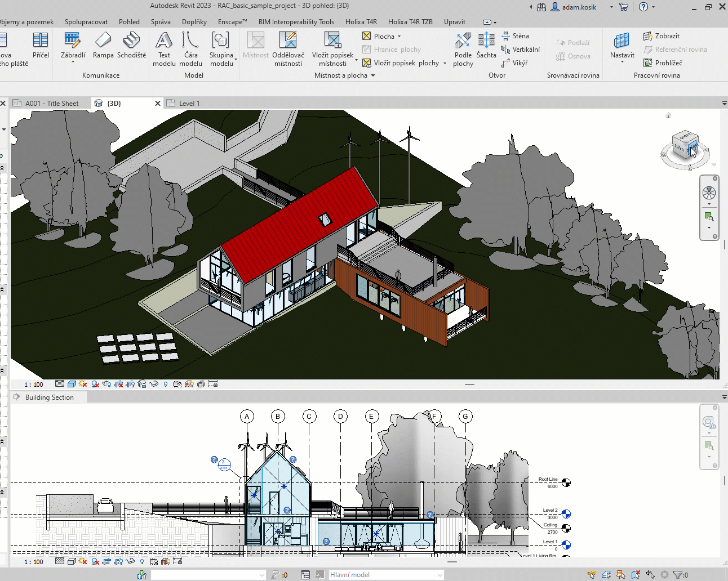This screenshot has width=728, height=581.
Task: Click the Zobrazit work plane button
Action: click(x=662, y=36)
